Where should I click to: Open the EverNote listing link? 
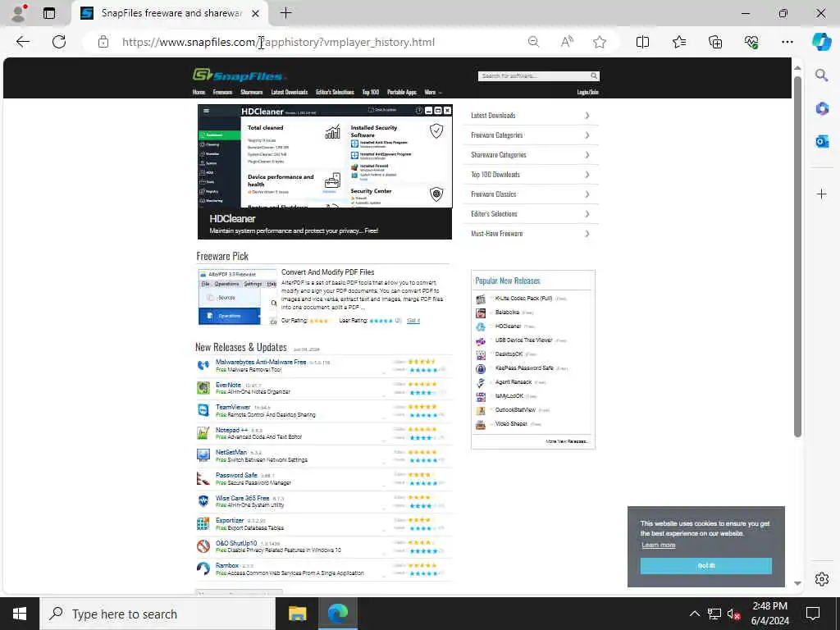point(228,385)
